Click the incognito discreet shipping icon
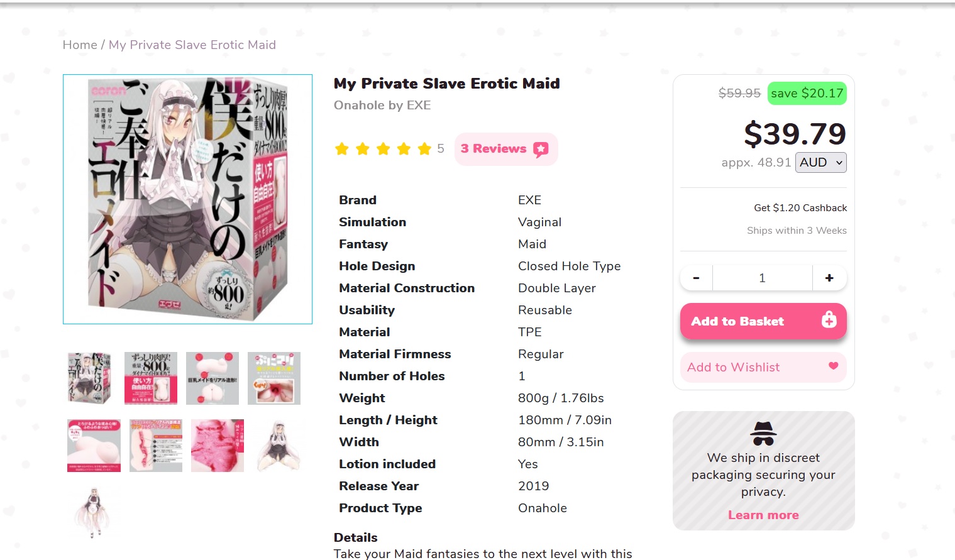Image resolution: width=955 pixels, height=560 pixels. 763,434
